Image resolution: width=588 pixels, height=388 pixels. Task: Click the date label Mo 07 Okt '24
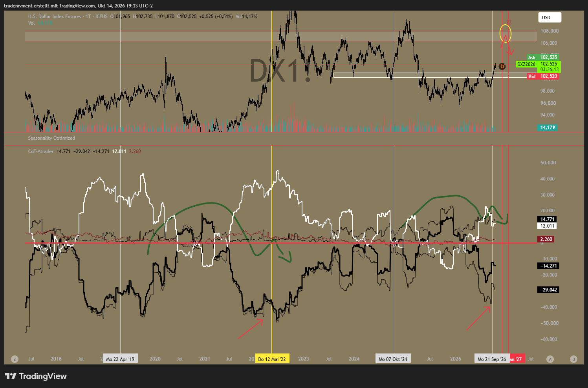click(393, 359)
